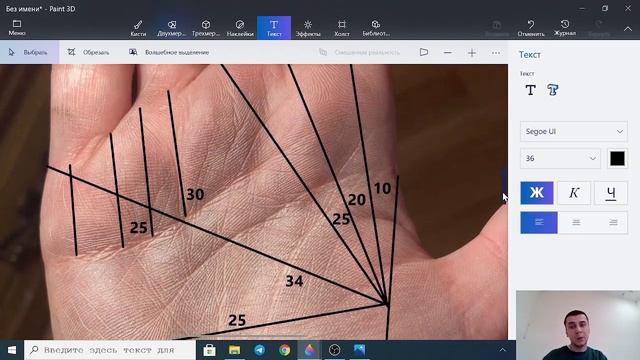This screenshot has width=640, height=360.
Task: Open Telegram from taskbar
Action: [259, 350]
